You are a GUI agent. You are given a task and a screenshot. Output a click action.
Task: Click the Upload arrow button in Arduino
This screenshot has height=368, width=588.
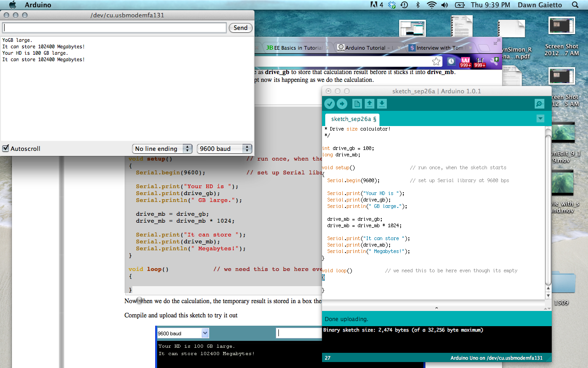[x=342, y=104]
